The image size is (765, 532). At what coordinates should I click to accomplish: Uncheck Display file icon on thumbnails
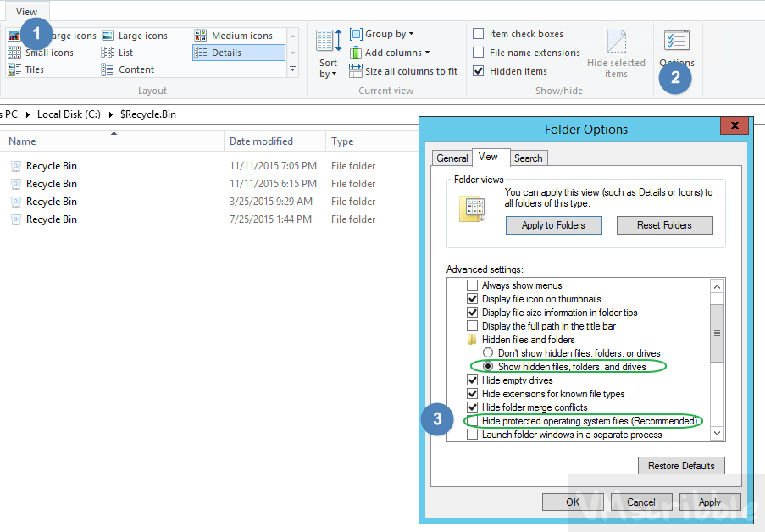pos(472,299)
